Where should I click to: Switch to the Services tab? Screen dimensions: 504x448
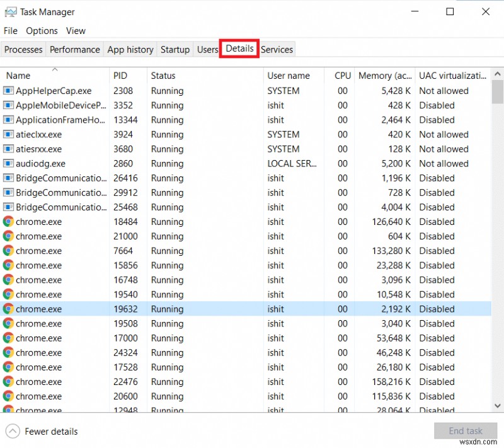(x=277, y=49)
